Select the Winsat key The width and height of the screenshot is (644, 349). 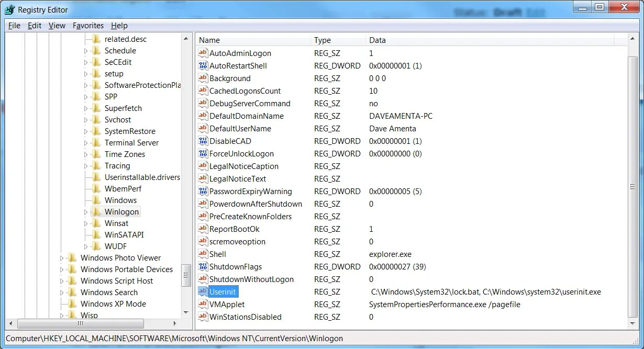pyautogui.click(x=116, y=223)
